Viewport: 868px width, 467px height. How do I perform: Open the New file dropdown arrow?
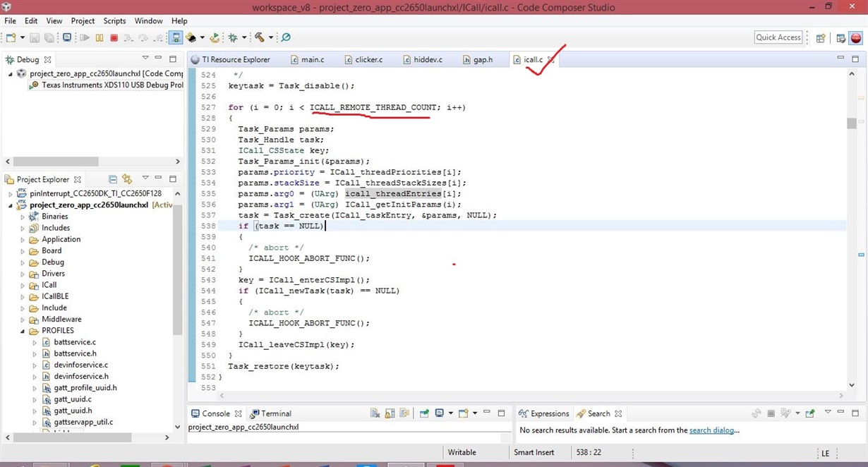(22, 37)
